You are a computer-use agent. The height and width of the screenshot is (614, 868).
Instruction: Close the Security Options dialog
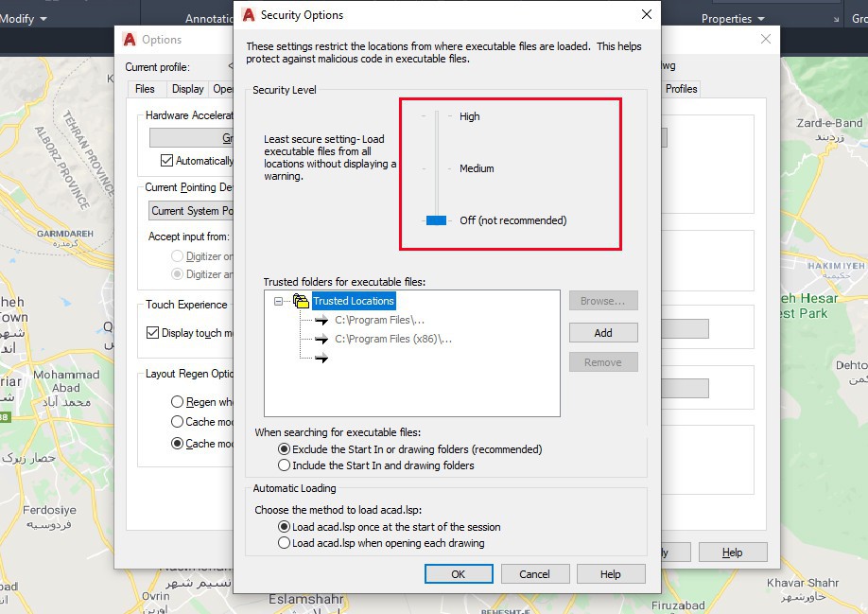[x=646, y=14]
